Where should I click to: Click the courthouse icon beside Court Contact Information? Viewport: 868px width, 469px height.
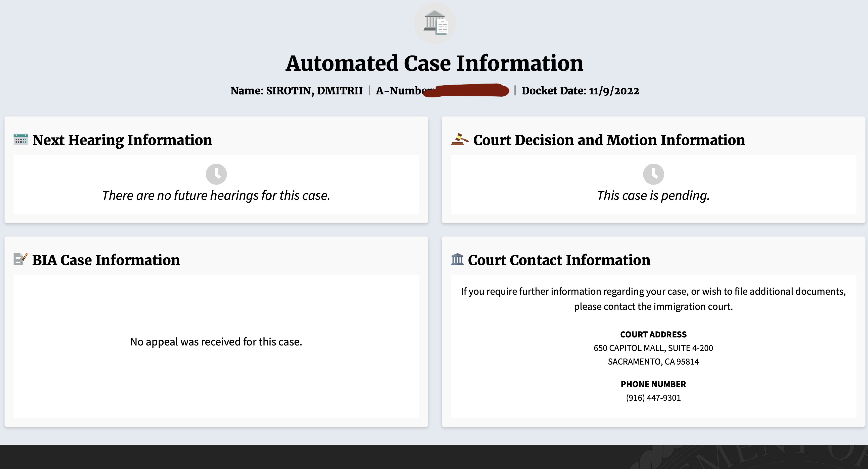coord(457,259)
